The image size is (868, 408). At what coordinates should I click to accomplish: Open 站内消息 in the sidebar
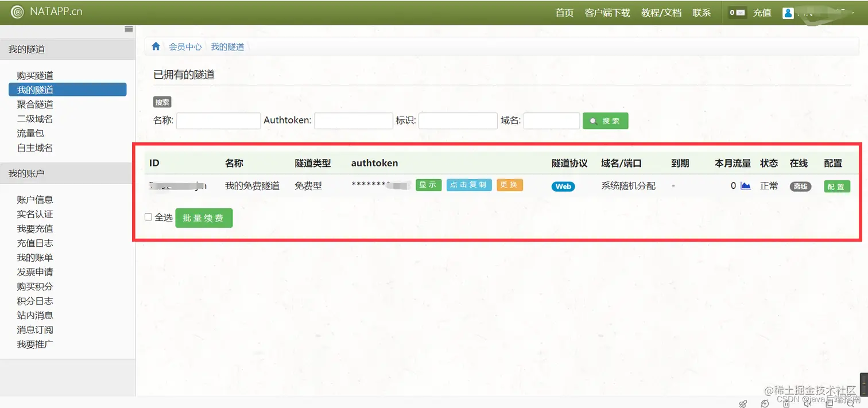(35, 315)
